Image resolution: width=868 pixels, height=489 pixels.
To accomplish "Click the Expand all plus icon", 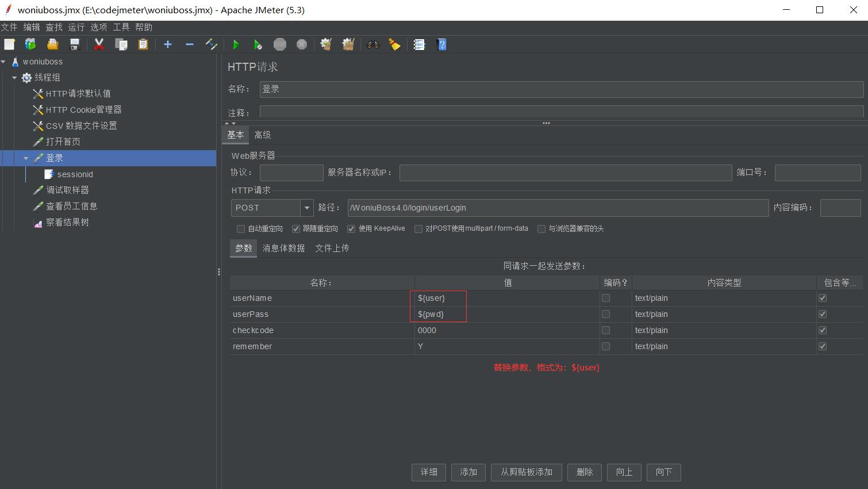I will [x=168, y=44].
